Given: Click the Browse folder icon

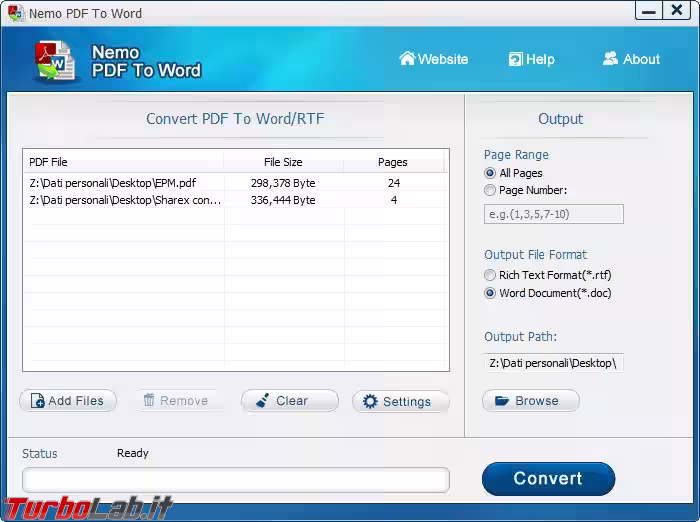Looking at the screenshot, I should 501,401.
